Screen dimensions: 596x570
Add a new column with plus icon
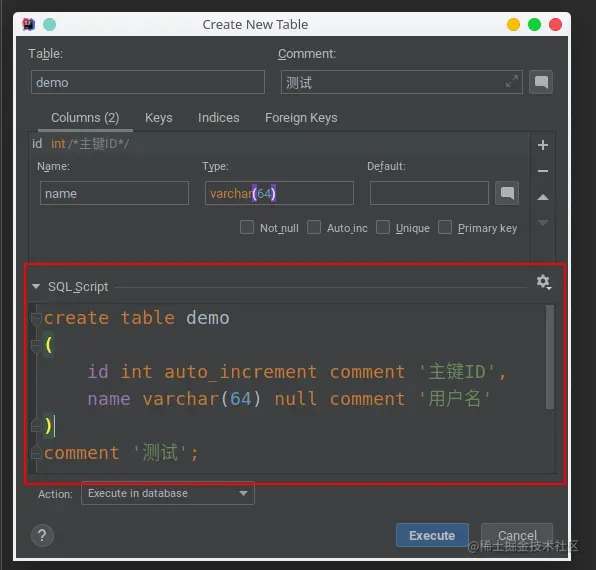click(543, 145)
